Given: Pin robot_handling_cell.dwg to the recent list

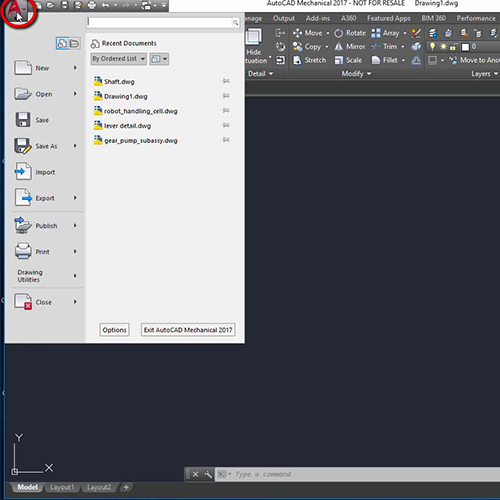Looking at the screenshot, I should click(x=226, y=110).
